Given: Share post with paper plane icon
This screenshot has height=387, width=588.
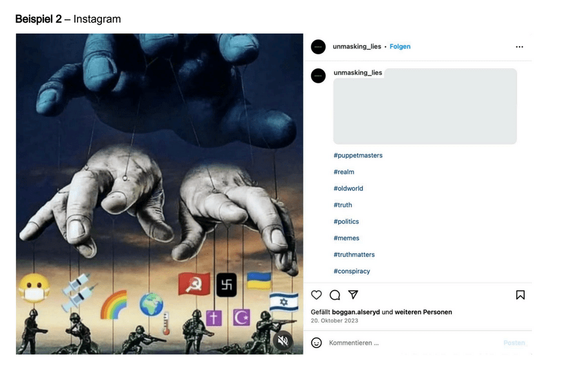Looking at the screenshot, I should (353, 295).
